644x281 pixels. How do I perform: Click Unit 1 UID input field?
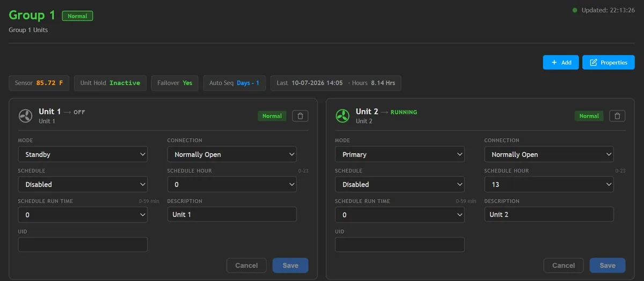pyautogui.click(x=83, y=244)
